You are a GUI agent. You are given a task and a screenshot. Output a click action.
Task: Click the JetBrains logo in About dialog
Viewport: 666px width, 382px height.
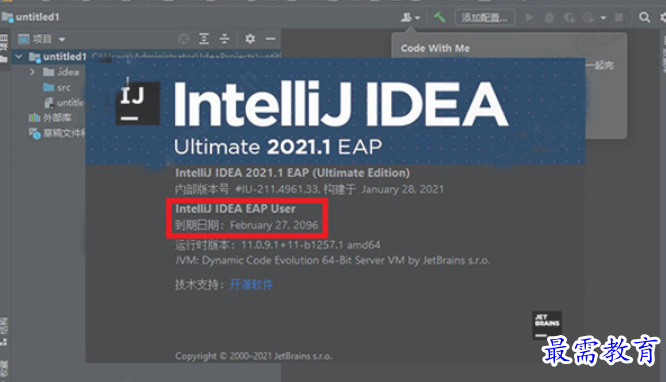pyautogui.click(x=547, y=325)
